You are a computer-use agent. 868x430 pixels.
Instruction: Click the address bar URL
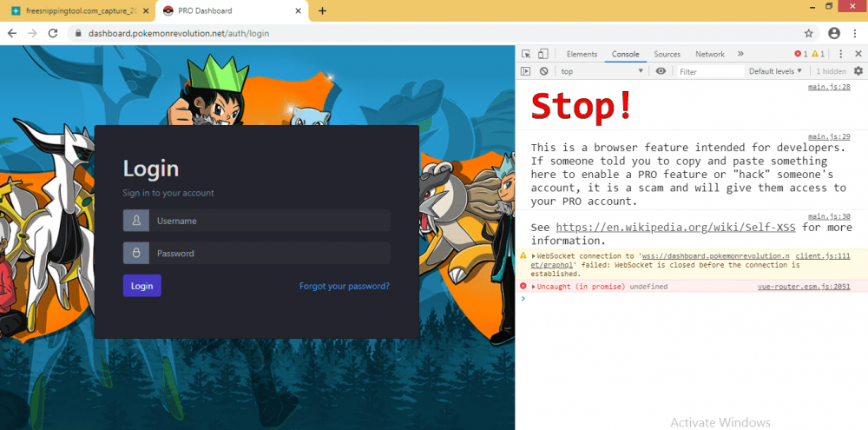point(179,33)
